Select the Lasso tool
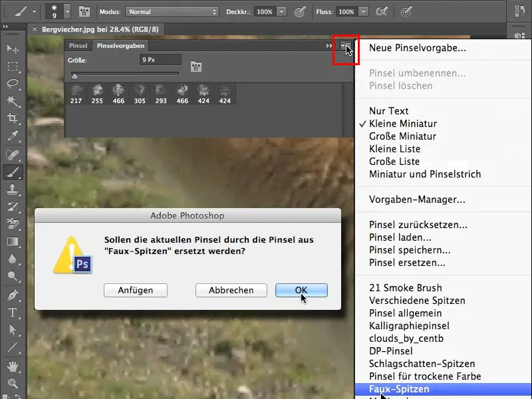This screenshot has width=532, height=399. pyautogui.click(x=13, y=84)
